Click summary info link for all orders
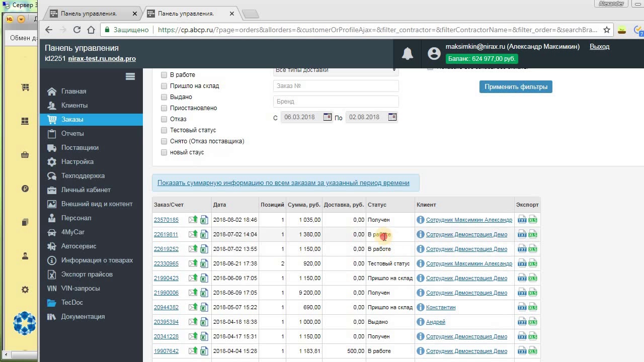This screenshot has width=644, height=362. (283, 183)
